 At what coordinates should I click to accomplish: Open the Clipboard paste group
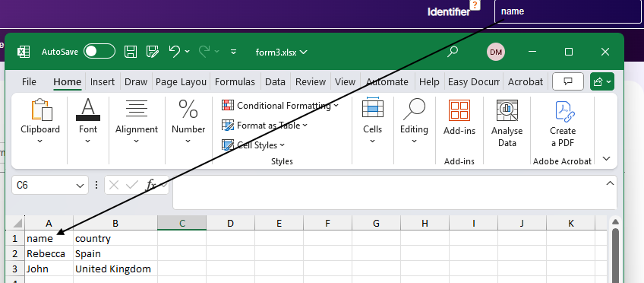click(40, 121)
